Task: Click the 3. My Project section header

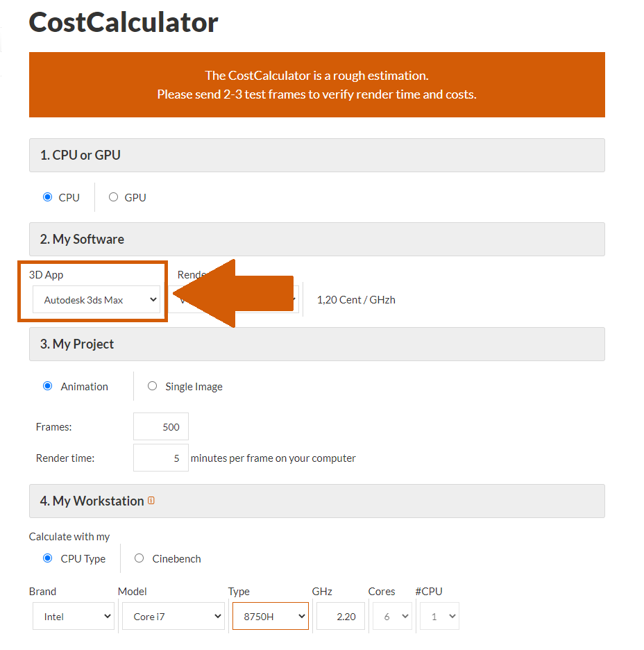Action: (x=317, y=344)
